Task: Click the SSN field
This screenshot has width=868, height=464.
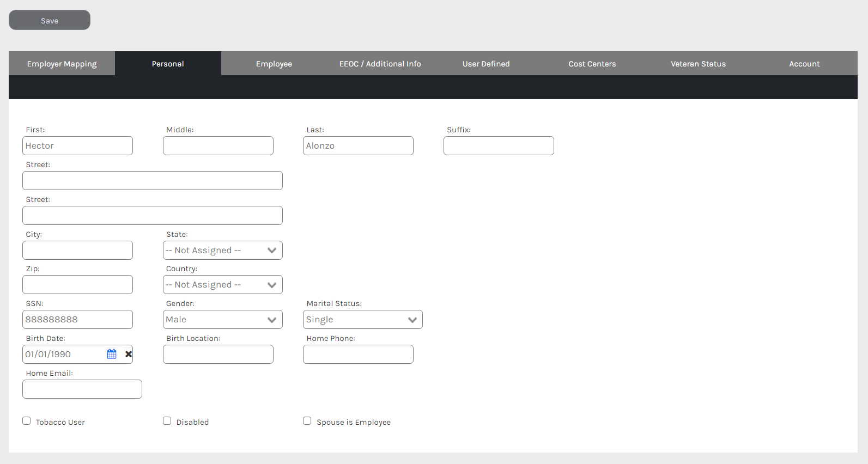Action: (x=77, y=319)
